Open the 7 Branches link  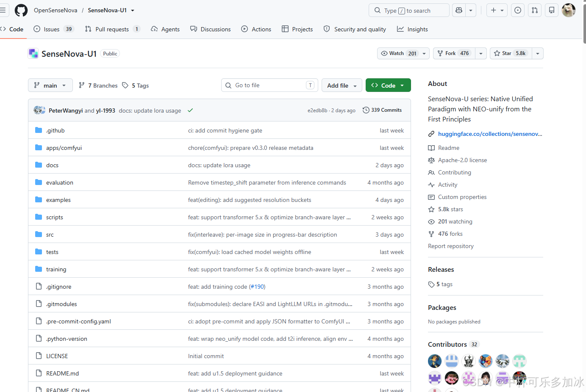pos(98,86)
